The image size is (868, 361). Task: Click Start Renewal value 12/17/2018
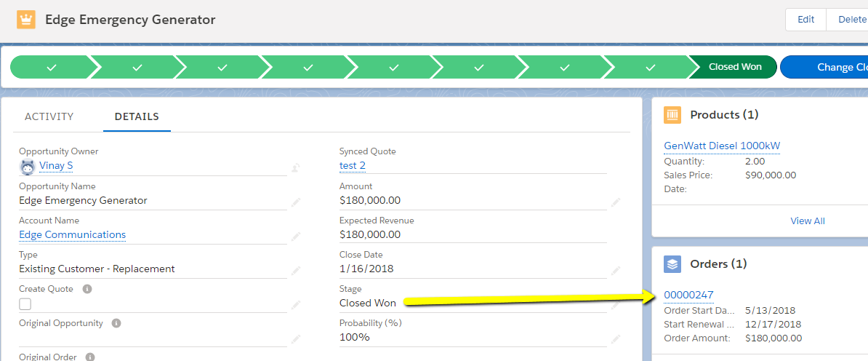click(x=773, y=325)
